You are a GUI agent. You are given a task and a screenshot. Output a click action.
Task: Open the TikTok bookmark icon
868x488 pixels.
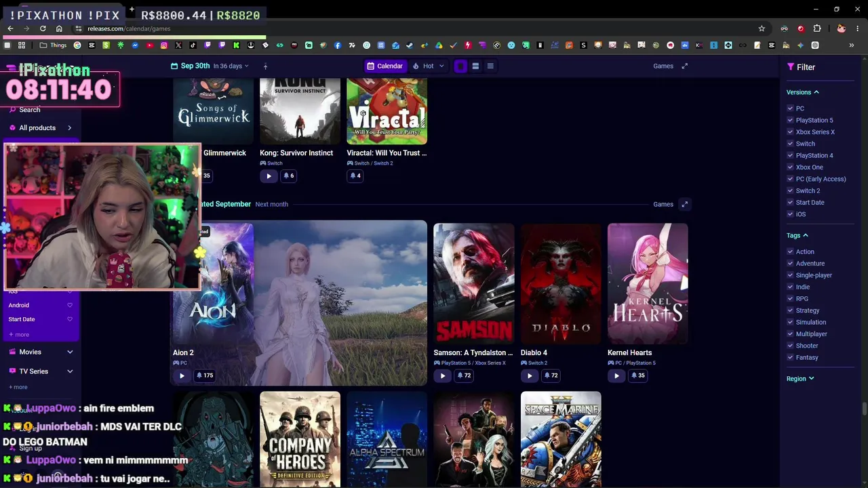click(193, 45)
